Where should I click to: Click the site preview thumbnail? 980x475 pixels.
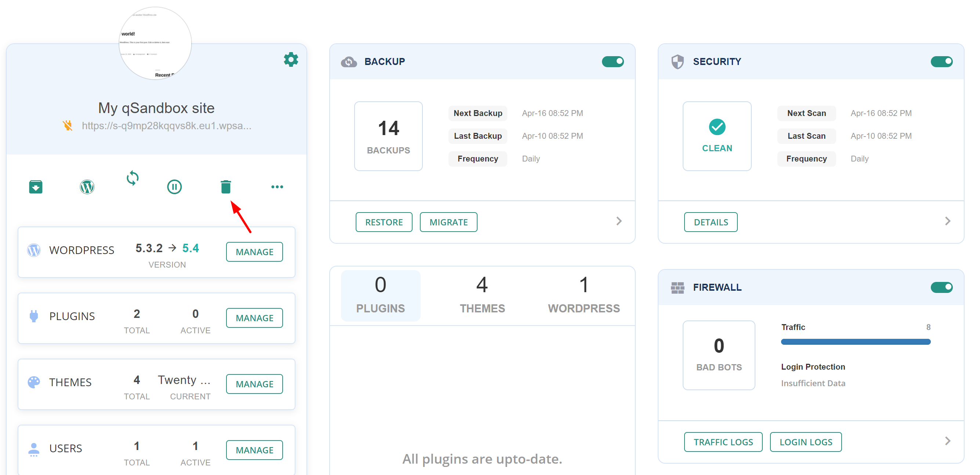pyautogui.click(x=155, y=44)
